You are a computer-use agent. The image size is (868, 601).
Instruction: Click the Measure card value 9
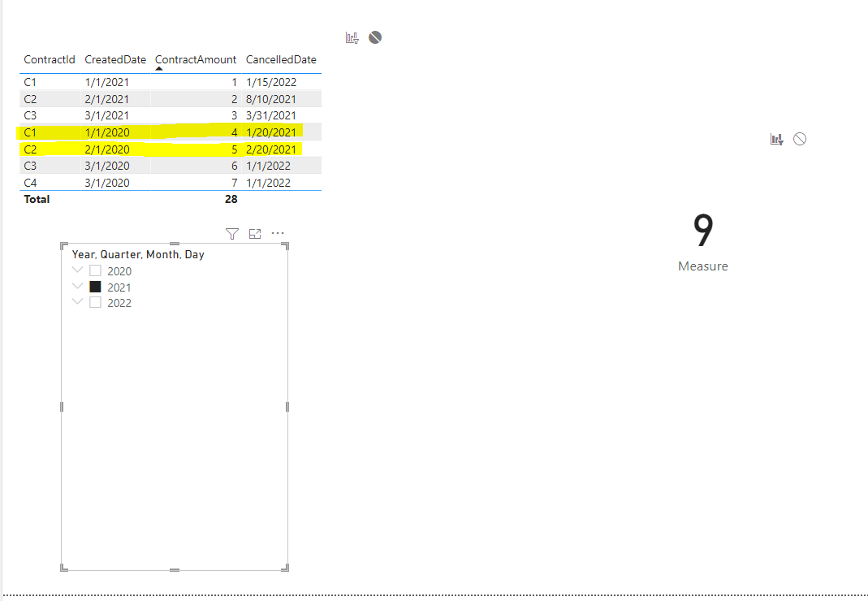pyautogui.click(x=703, y=231)
